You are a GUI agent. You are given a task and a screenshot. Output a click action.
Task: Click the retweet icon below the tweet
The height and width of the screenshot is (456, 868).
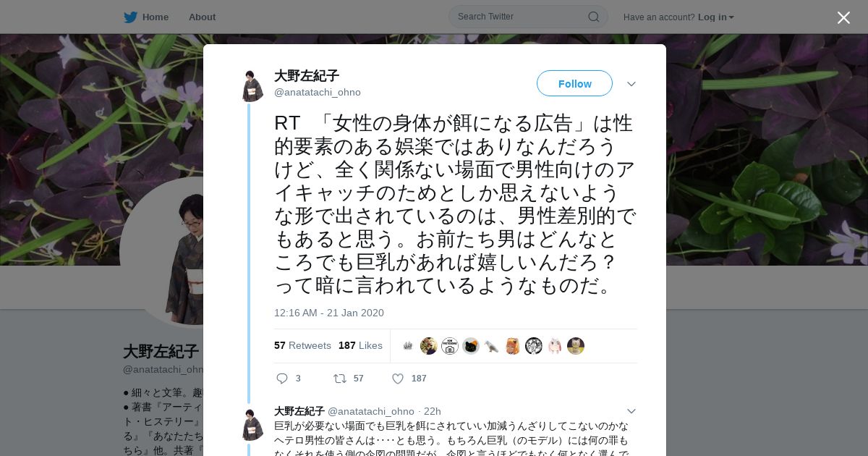click(339, 379)
